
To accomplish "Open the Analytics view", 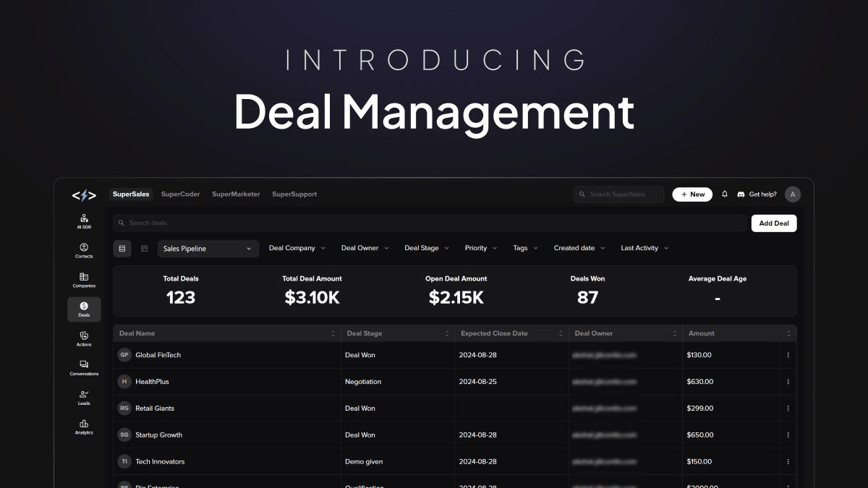I will point(84,428).
